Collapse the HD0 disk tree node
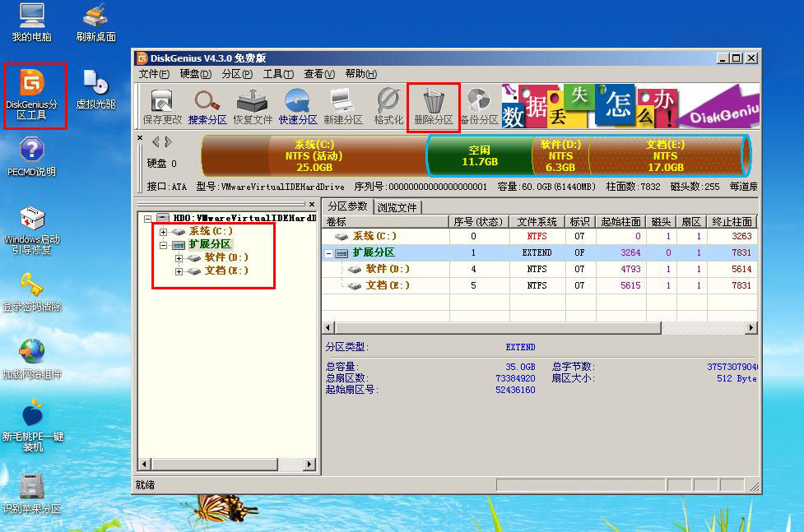Viewport: 804px width, 532px height. 147,219
